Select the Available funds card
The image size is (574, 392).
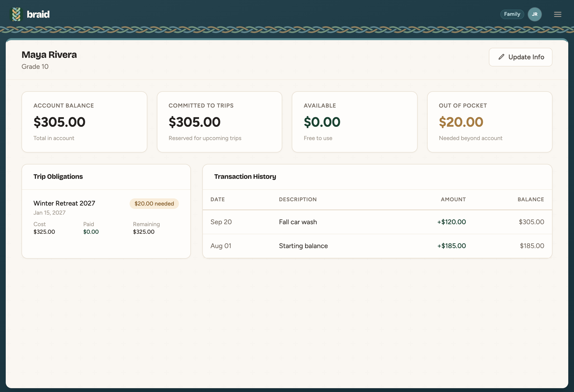[x=354, y=122]
